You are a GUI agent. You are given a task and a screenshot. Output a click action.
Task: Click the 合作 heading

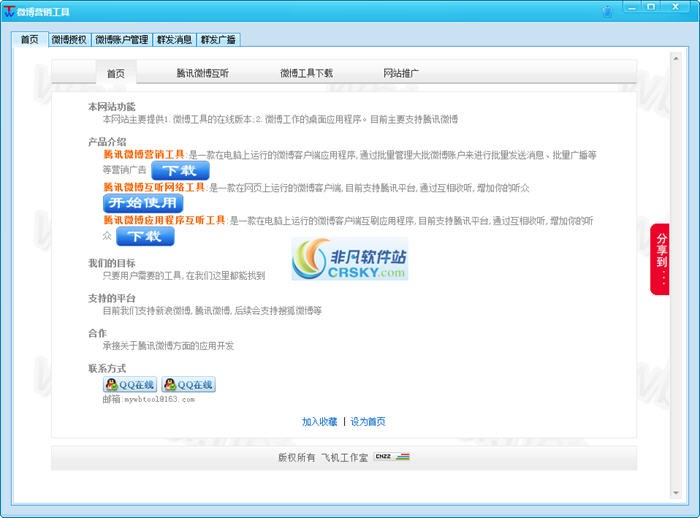coord(97,333)
